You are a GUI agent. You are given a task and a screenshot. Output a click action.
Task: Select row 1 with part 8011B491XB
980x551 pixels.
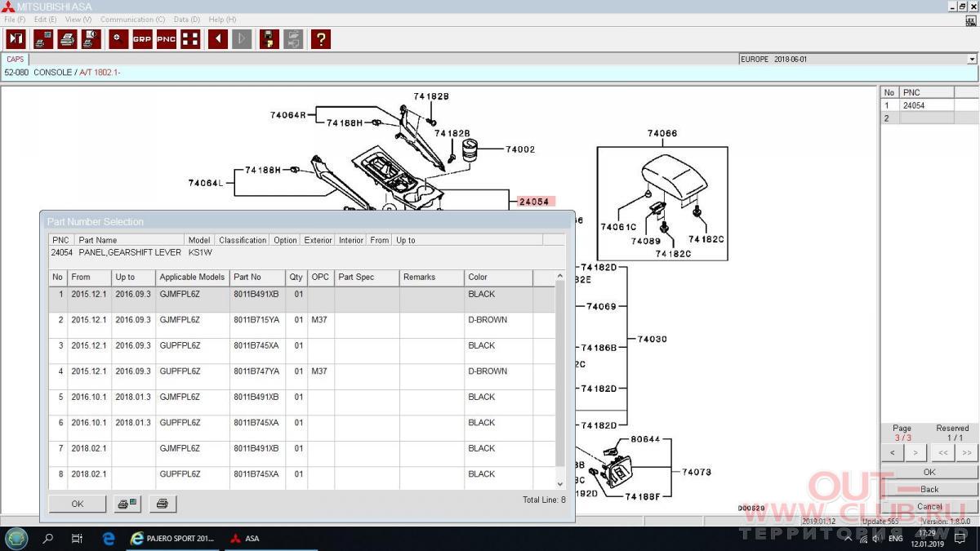click(301, 299)
